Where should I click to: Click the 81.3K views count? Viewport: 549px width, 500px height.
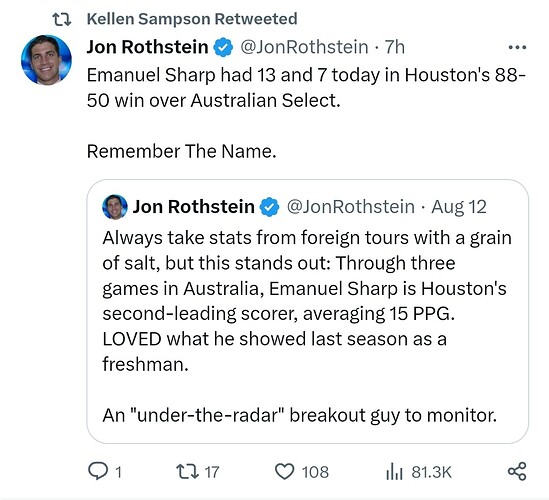coord(431,472)
